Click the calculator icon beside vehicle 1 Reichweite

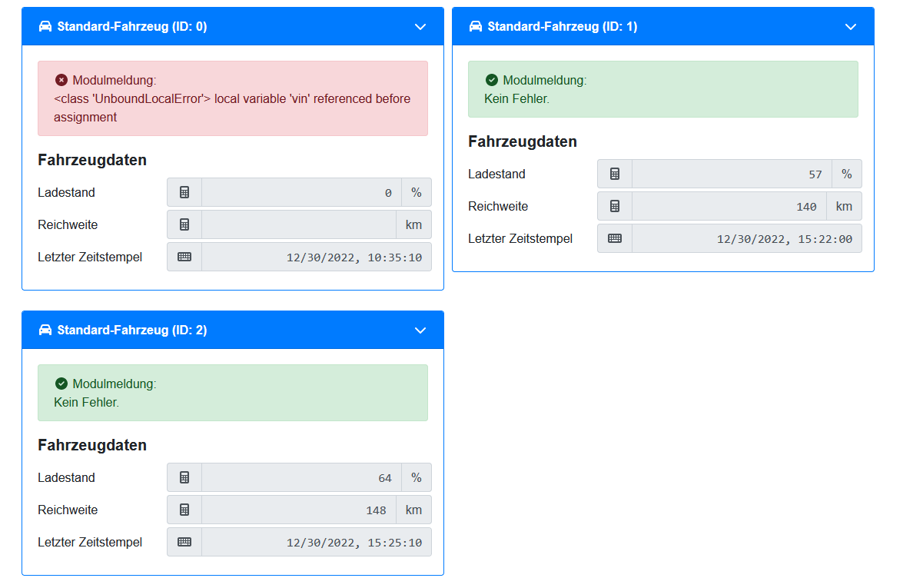[x=615, y=206]
